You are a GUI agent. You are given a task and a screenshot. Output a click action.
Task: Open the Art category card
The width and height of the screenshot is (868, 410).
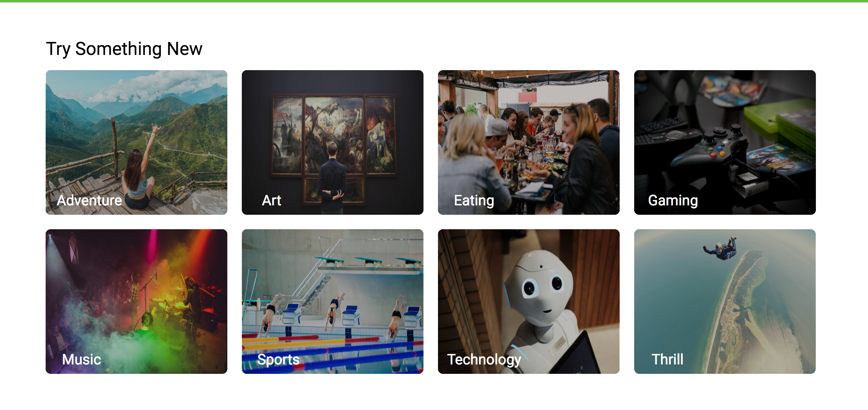click(333, 142)
